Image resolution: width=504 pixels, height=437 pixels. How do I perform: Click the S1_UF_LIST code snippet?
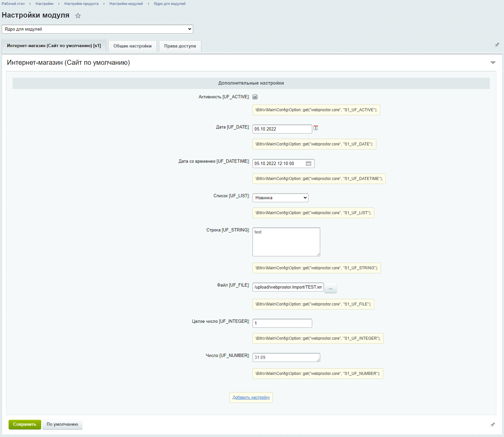tap(313, 213)
